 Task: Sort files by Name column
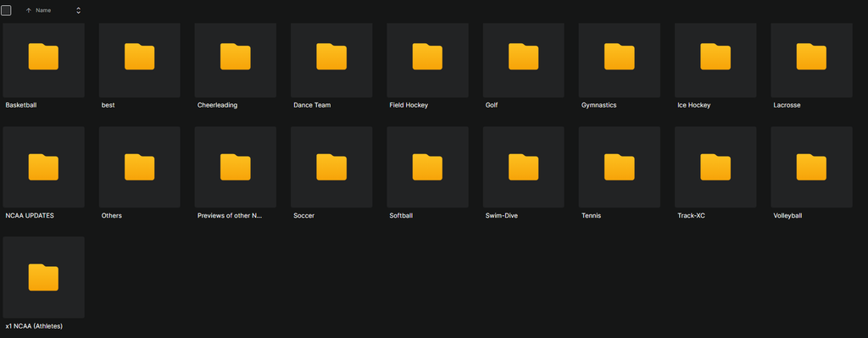44,10
